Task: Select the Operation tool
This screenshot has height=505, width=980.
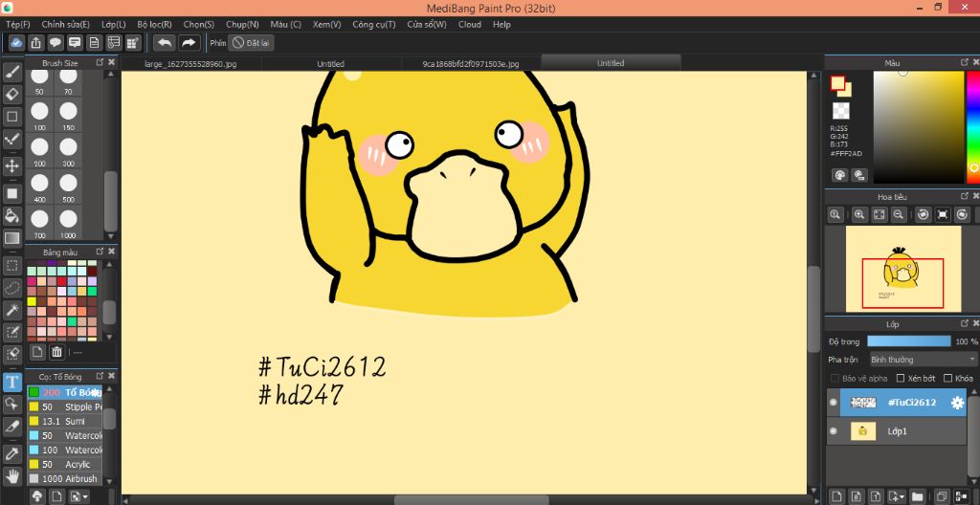Action: (11, 404)
